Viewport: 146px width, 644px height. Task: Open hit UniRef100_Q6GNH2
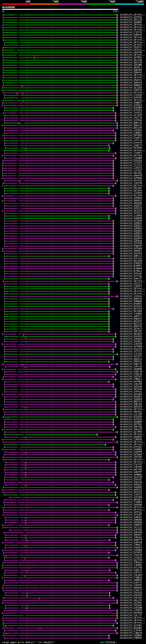tap(131, 22)
